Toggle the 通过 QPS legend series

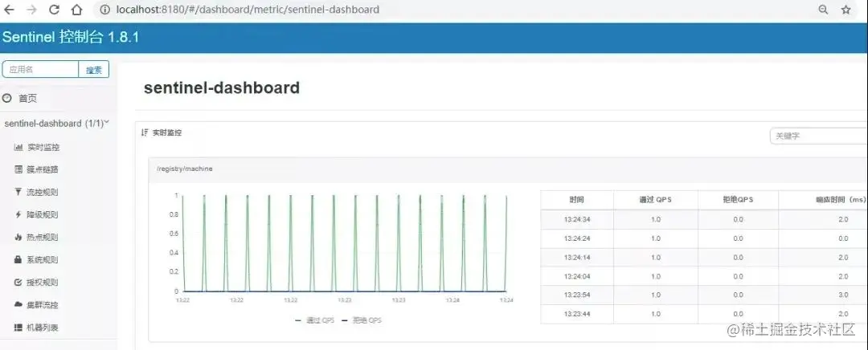click(x=314, y=320)
